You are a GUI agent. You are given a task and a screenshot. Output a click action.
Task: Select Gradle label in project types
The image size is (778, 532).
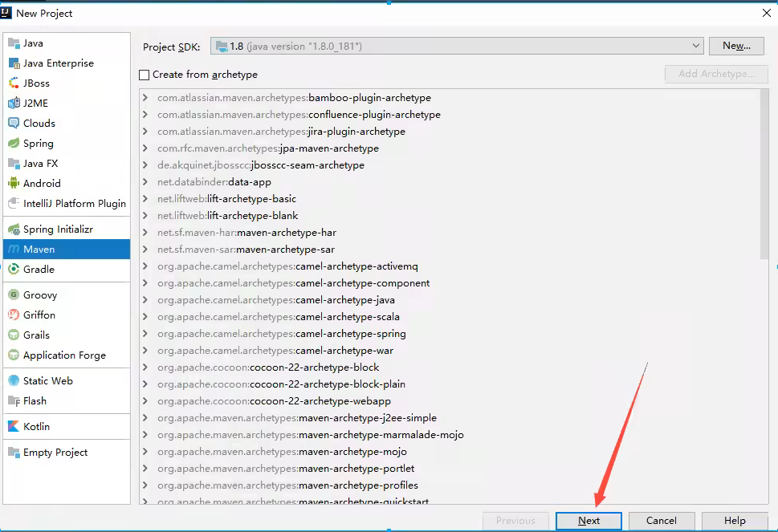pyautogui.click(x=39, y=270)
